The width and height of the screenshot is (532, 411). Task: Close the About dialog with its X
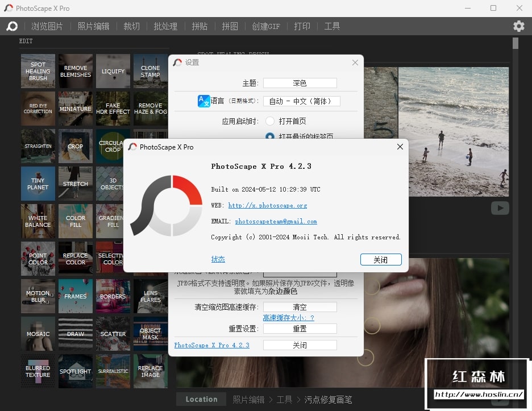click(x=400, y=147)
